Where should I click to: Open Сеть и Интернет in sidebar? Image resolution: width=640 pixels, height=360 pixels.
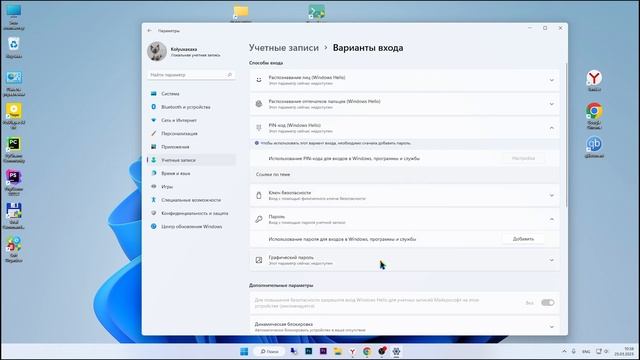(191, 120)
